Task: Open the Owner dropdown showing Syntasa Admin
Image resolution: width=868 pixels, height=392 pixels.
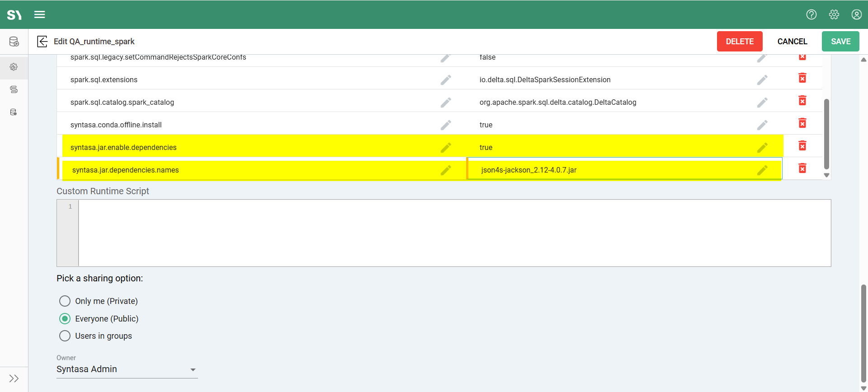Action: point(127,369)
